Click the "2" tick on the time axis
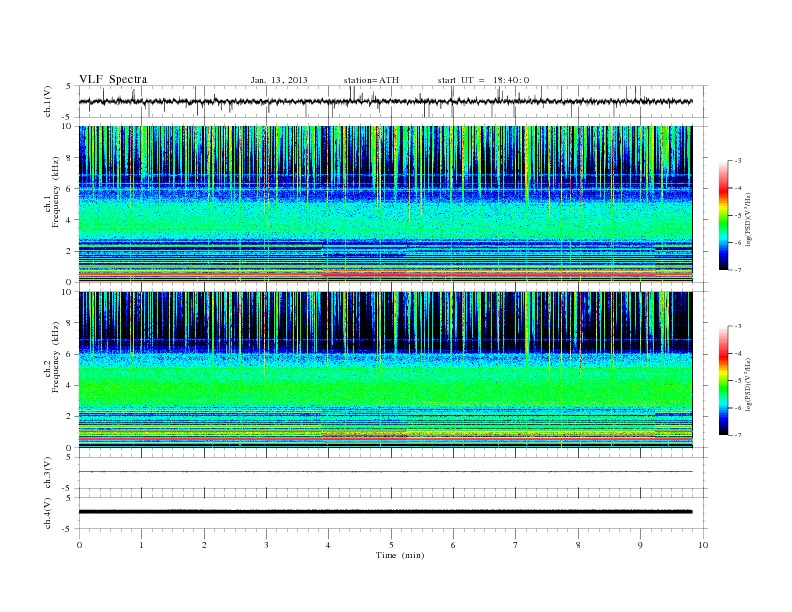Screen dimensions: 792x612 click(x=204, y=545)
